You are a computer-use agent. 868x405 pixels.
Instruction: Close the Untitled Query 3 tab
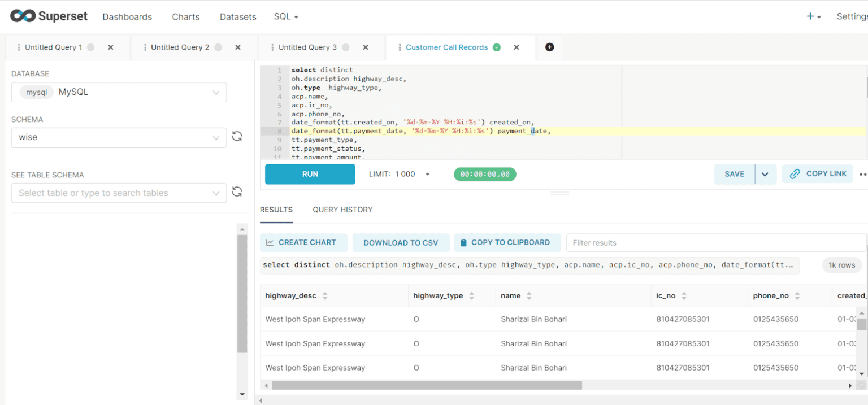click(x=366, y=47)
